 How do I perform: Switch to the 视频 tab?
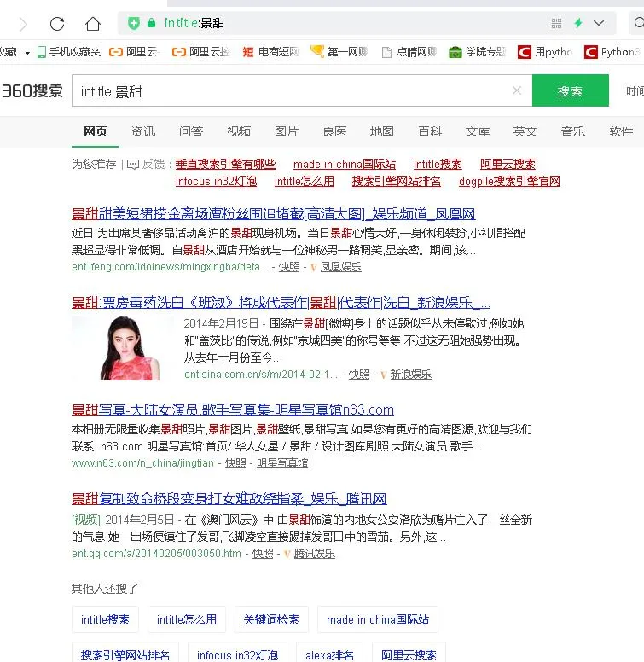(239, 131)
